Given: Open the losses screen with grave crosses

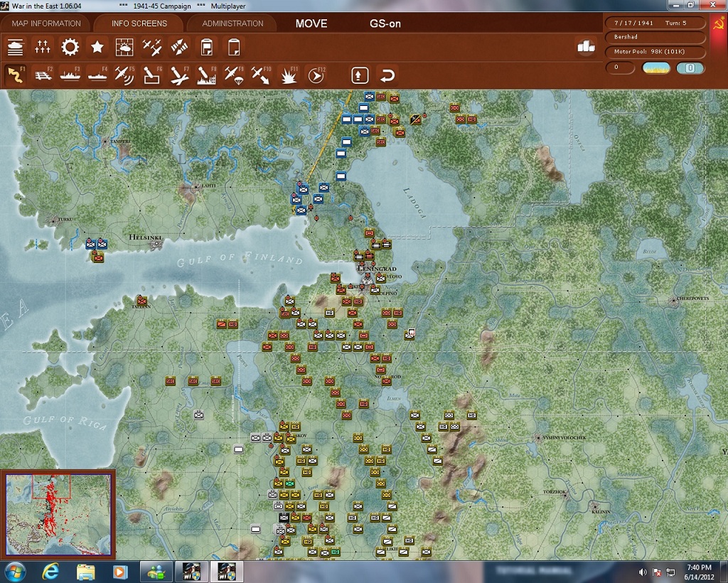Looking at the screenshot, I should click(x=42, y=47).
